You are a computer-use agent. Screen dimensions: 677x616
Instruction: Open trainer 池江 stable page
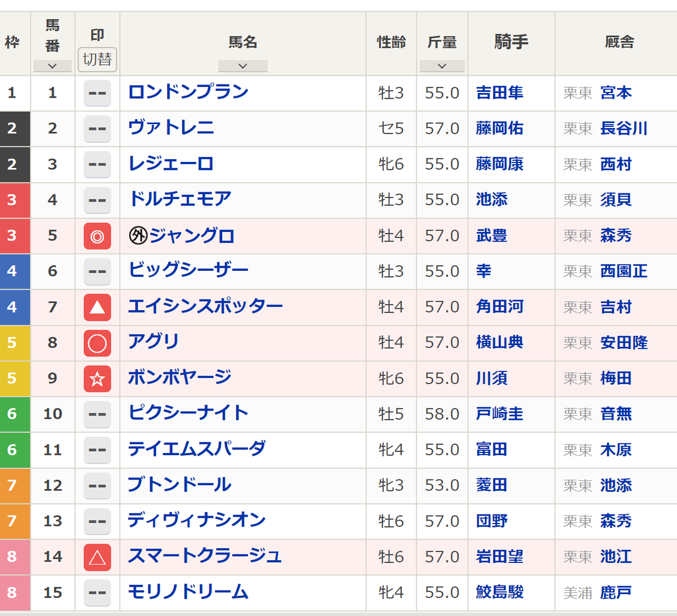pos(616,557)
